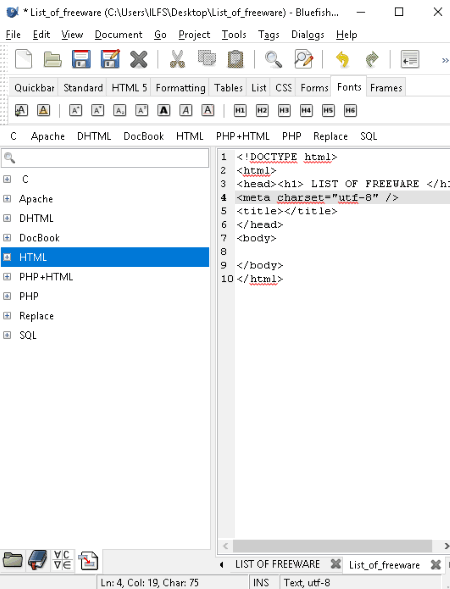Paste from clipboard icon
This screenshot has height=589, width=450.
[x=236, y=59]
